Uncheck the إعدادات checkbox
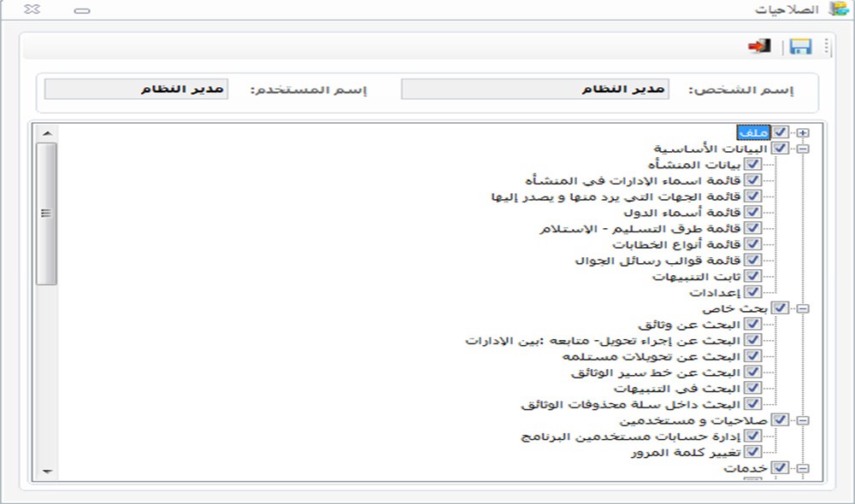The image size is (855, 504). (x=752, y=292)
